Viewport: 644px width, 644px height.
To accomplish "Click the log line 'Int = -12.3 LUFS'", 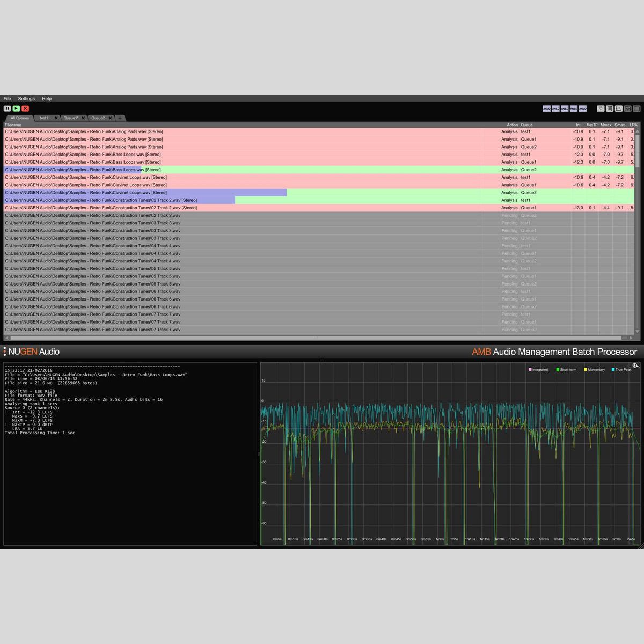I will [33, 412].
